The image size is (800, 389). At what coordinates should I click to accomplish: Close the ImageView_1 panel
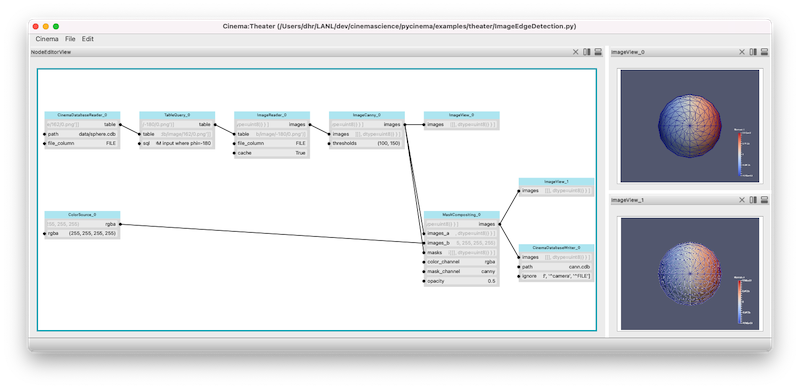point(742,200)
